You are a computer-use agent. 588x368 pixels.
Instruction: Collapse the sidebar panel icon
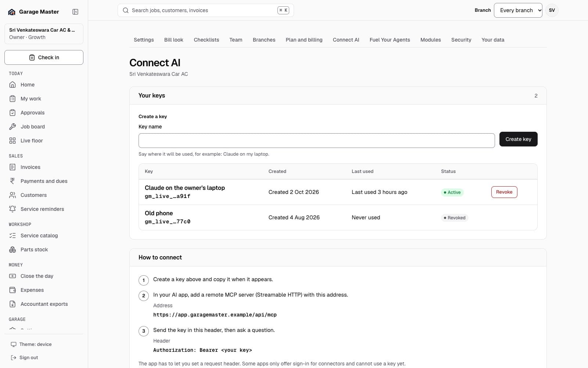pyautogui.click(x=75, y=12)
